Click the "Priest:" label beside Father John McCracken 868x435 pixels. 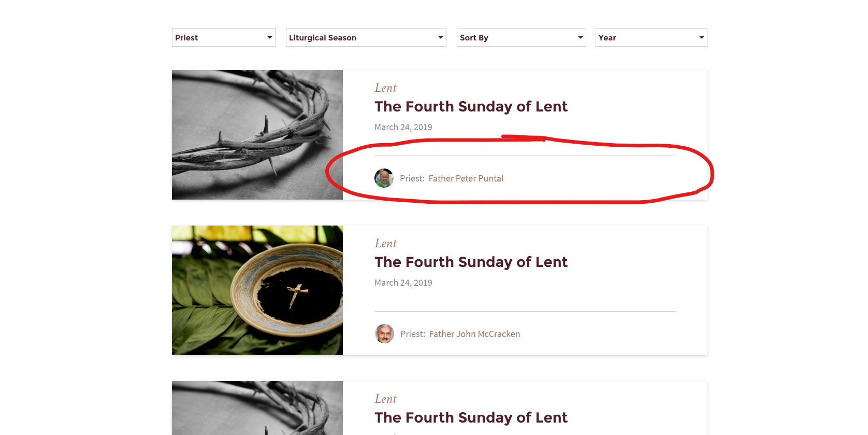[412, 334]
